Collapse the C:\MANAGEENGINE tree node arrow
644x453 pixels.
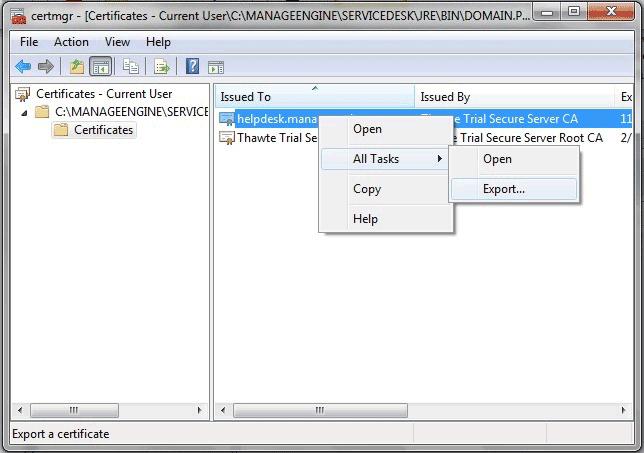click(x=24, y=112)
